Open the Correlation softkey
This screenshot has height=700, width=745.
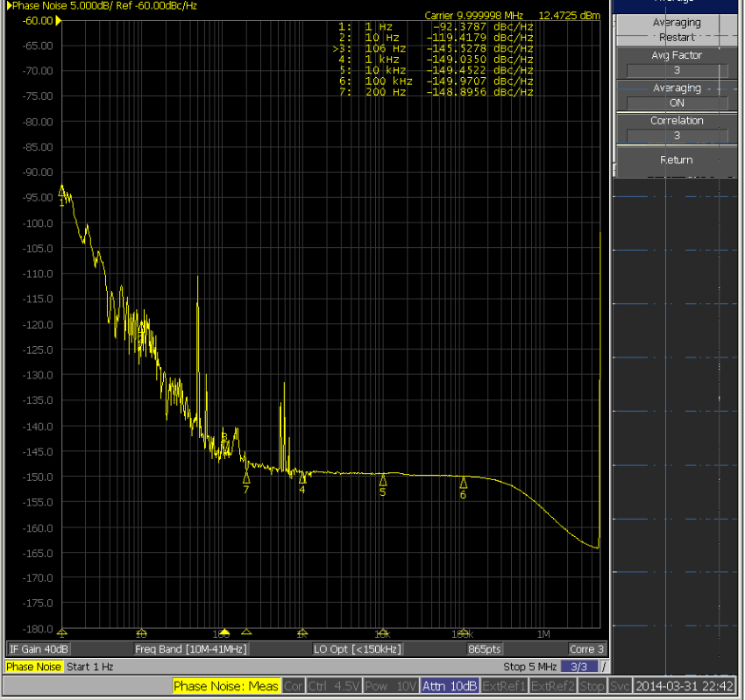pyautogui.click(x=677, y=128)
